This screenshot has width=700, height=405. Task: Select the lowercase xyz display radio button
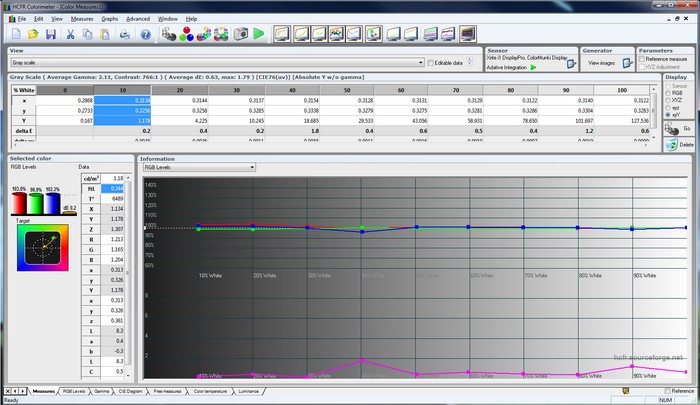668,108
